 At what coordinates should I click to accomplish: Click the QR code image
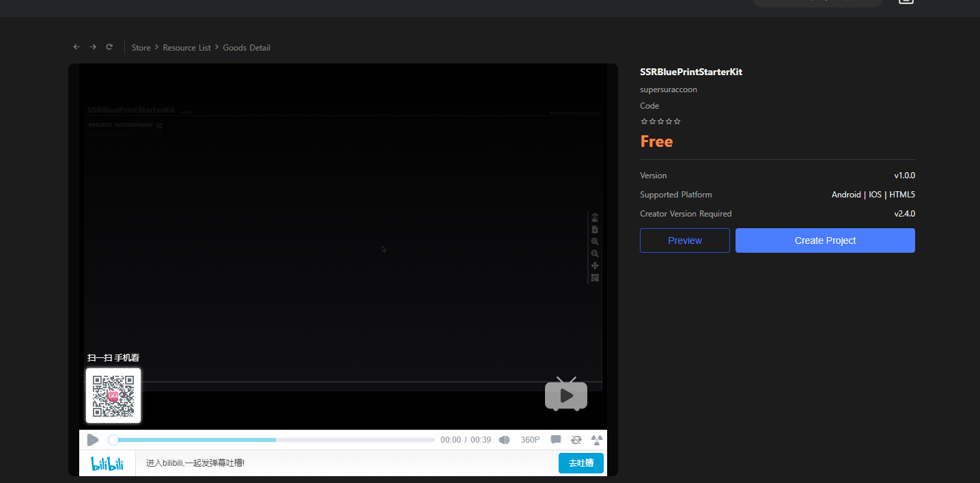(x=113, y=396)
